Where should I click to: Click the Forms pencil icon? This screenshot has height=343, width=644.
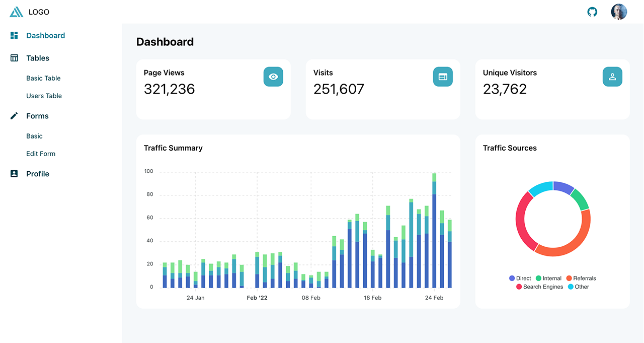coord(14,116)
